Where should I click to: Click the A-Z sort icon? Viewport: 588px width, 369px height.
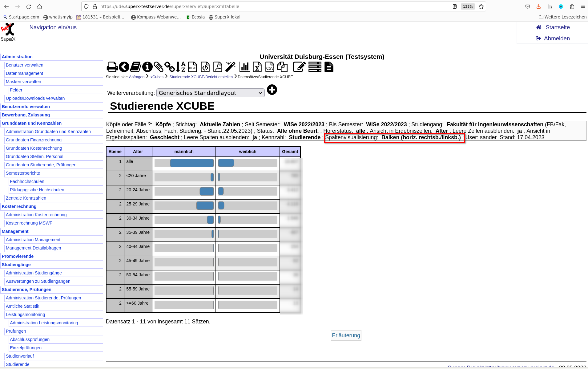(x=181, y=67)
